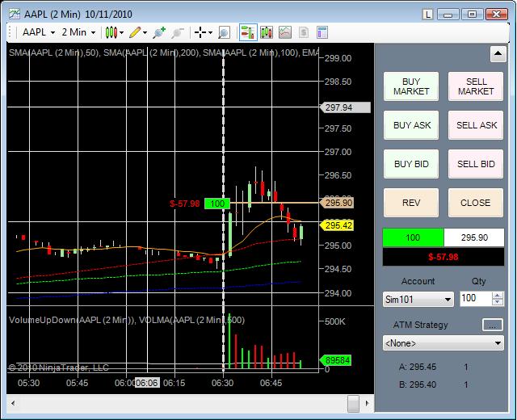Open the AAPL instrument selector dropdown
This screenshot has height=420, width=517.
coord(38,32)
